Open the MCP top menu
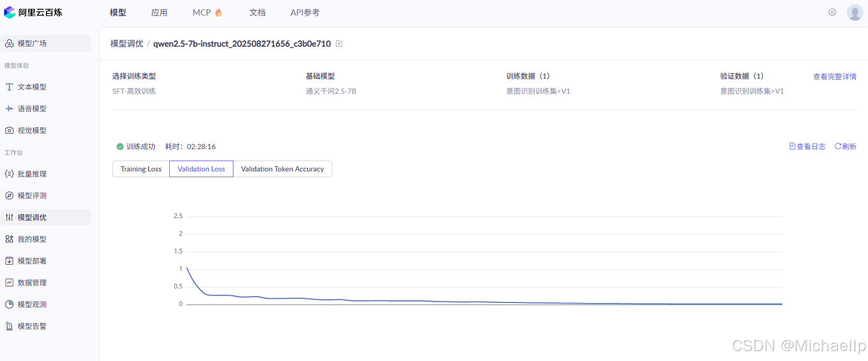This screenshot has width=868, height=361. [202, 12]
